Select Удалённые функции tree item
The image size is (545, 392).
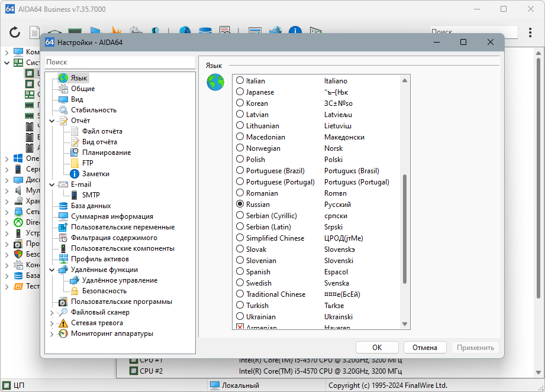[104, 270]
